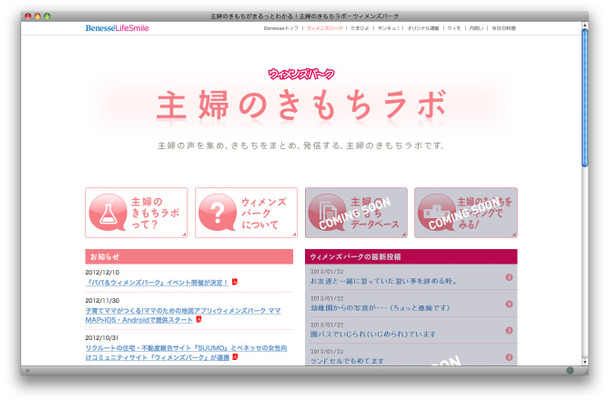Click the green zoom window button
610x400 pixels.
tap(47, 16)
